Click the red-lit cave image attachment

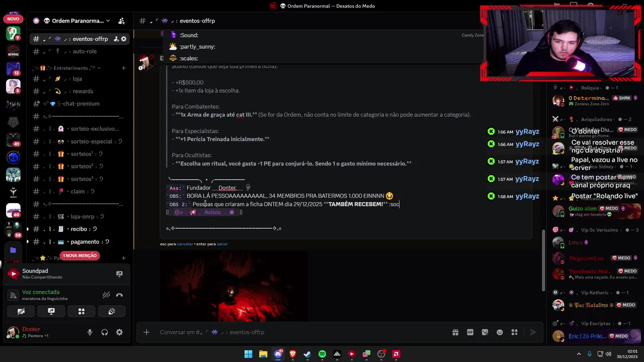point(234,287)
